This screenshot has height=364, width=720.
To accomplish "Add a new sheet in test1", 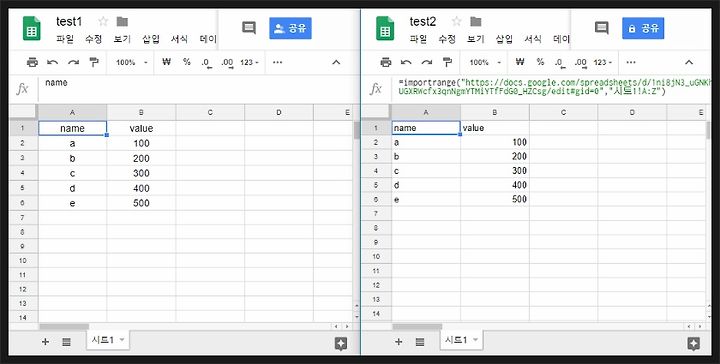I will (45, 342).
